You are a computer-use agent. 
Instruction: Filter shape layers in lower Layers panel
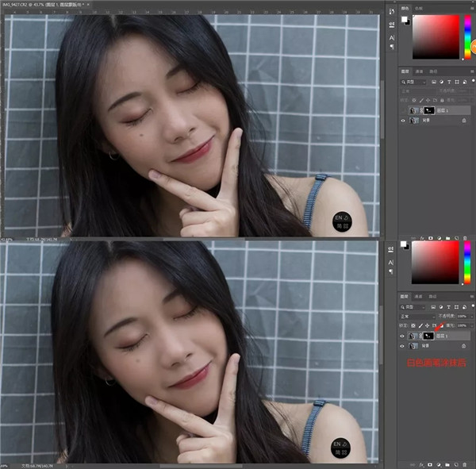coord(456,307)
